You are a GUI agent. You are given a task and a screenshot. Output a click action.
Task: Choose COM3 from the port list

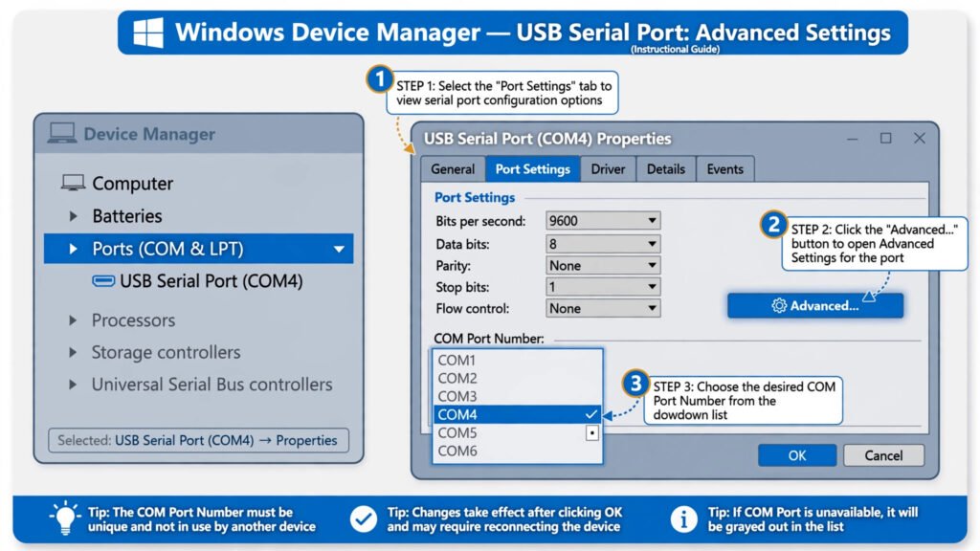point(517,396)
